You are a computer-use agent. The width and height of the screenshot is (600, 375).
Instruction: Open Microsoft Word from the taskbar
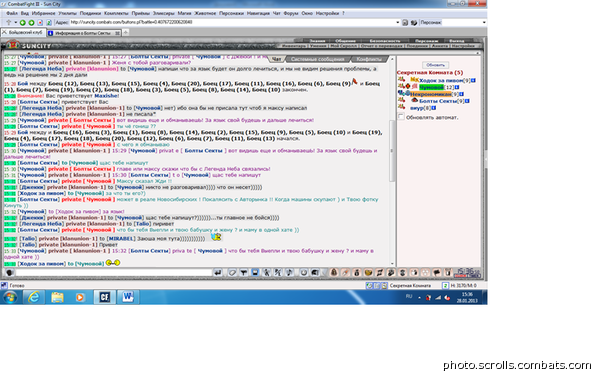coord(127,297)
